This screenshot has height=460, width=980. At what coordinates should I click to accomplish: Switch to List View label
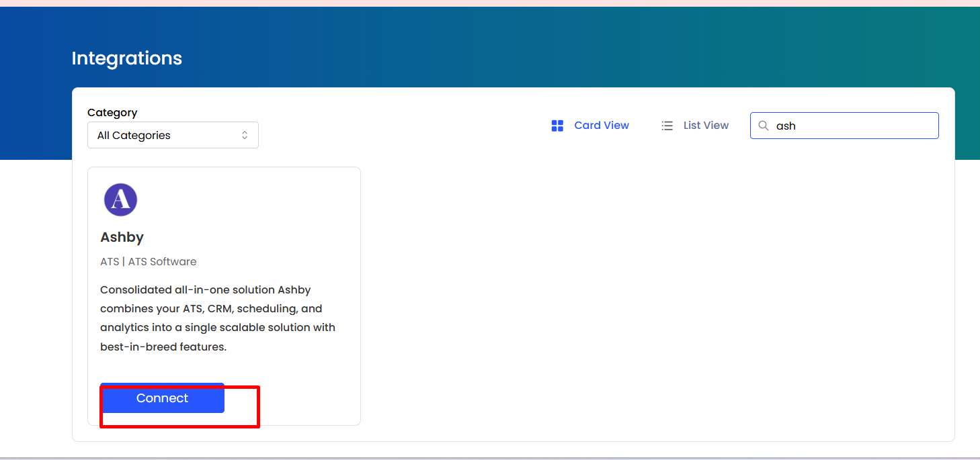click(x=706, y=126)
